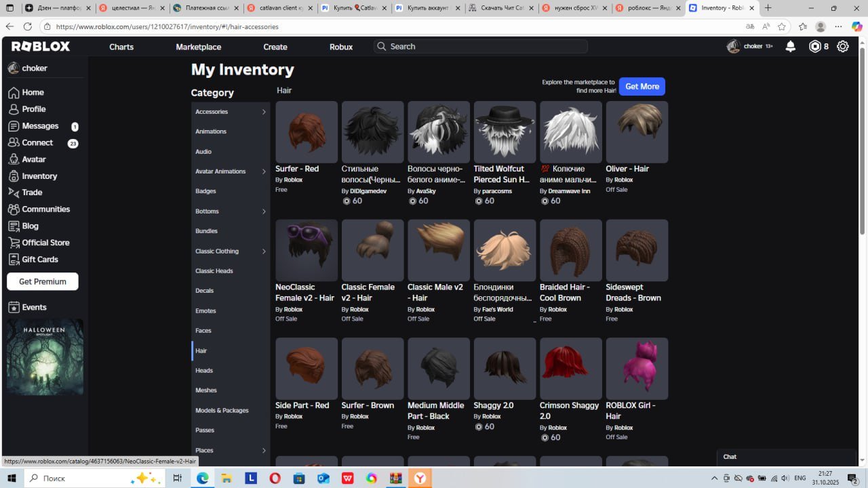Screen dimensions: 868x488
Task: Open the Create menu in the header
Action: pos(275,47)
